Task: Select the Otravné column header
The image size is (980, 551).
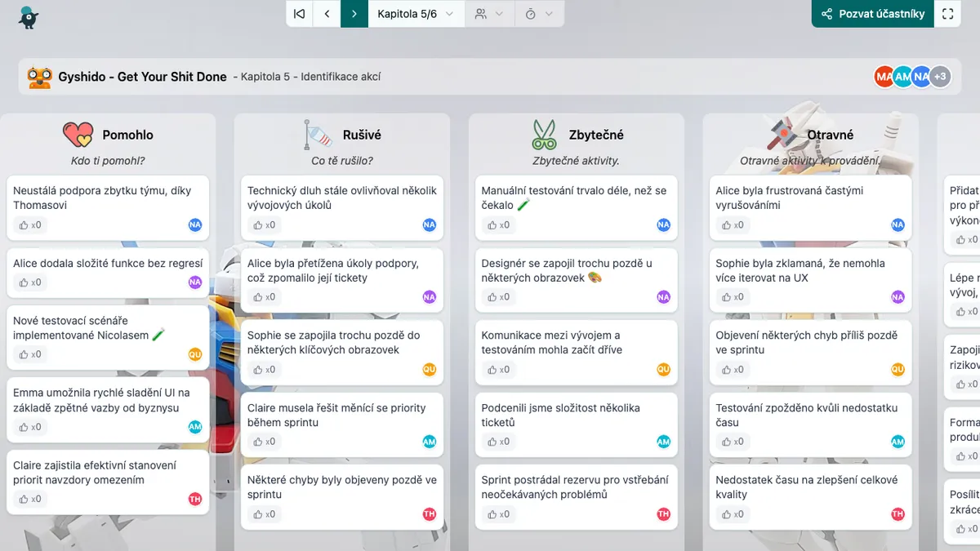Action: point(830,135)
